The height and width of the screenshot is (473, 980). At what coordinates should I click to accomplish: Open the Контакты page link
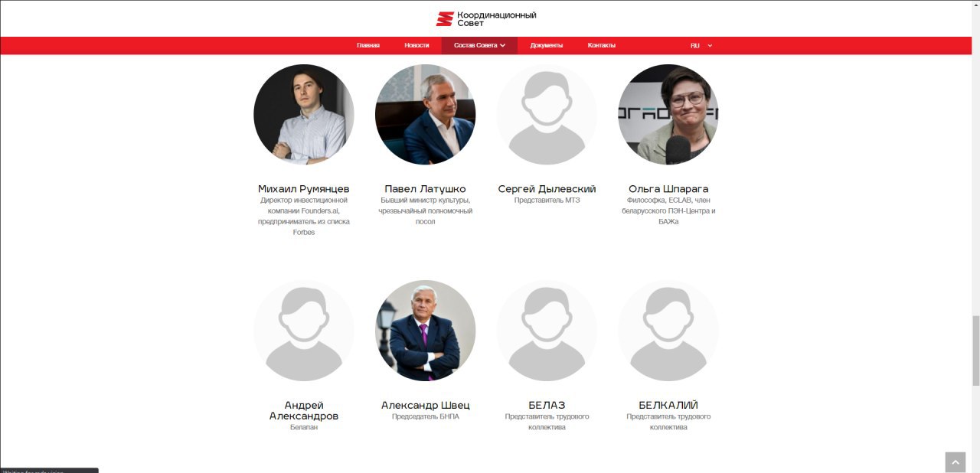click(602, 45)
